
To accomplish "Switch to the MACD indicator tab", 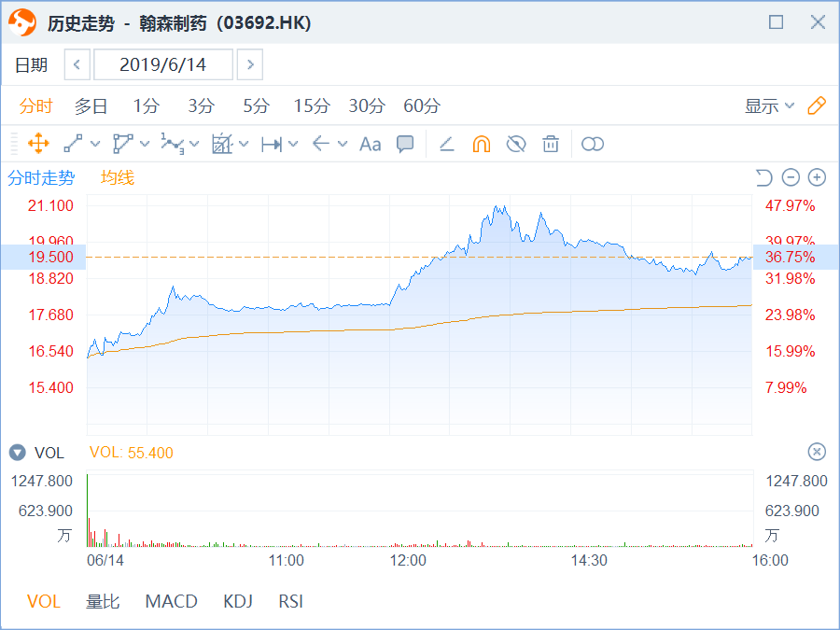I will 171,601.
